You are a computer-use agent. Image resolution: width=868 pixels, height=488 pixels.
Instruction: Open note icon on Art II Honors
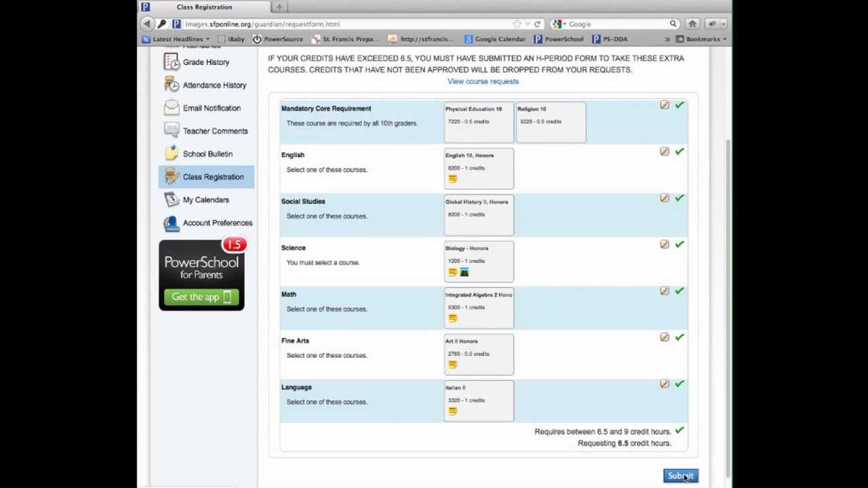[452, 365]
